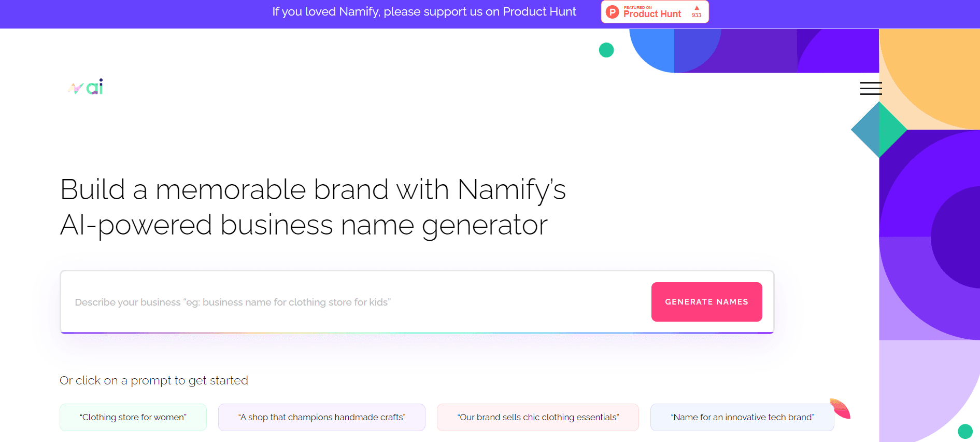Open the hamburger navigation menu
This screenshot has width=980, height=442.
tap(871, 88)
